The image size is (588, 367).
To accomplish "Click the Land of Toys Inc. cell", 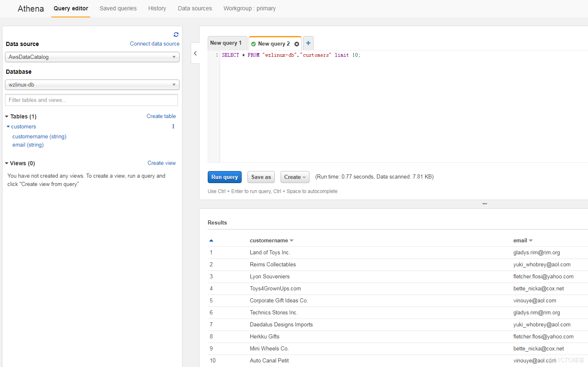I will coord(270,253).
